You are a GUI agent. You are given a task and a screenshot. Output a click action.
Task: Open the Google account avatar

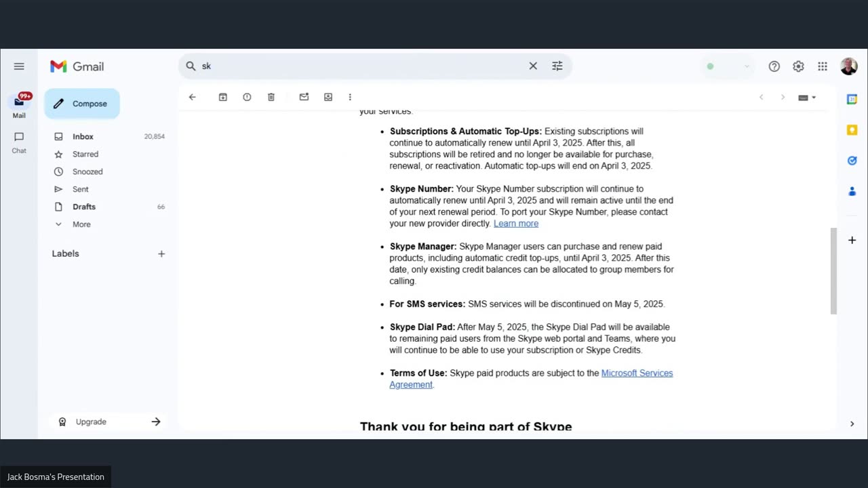(x=848, y=66)
